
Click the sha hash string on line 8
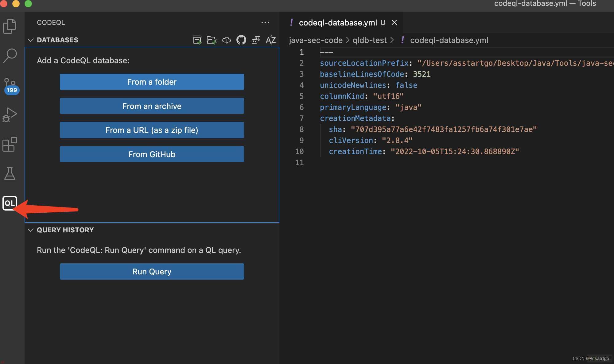pos(444,129)
